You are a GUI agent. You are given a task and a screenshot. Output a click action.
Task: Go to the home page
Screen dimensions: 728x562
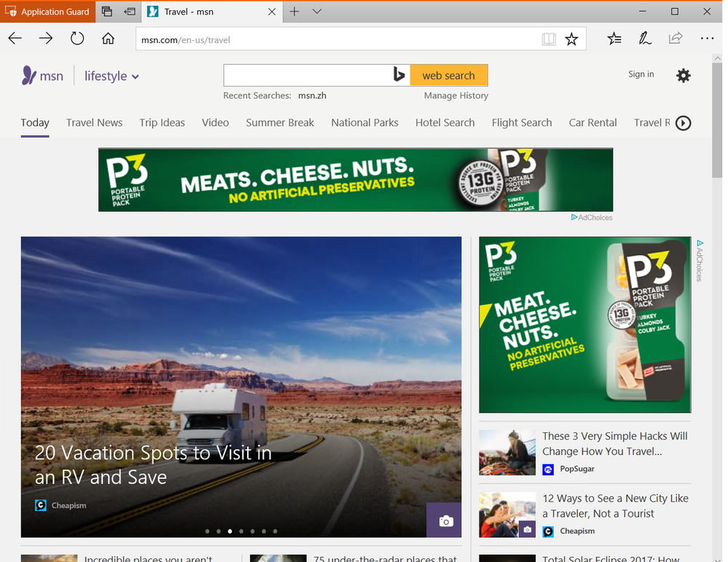click(x=108, y=39)
